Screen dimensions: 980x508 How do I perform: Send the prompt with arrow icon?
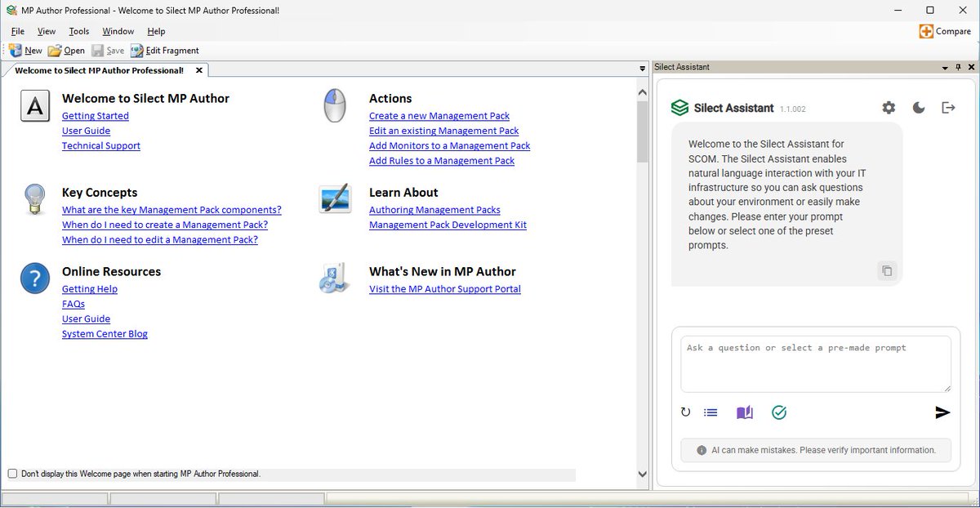(942, 412)
